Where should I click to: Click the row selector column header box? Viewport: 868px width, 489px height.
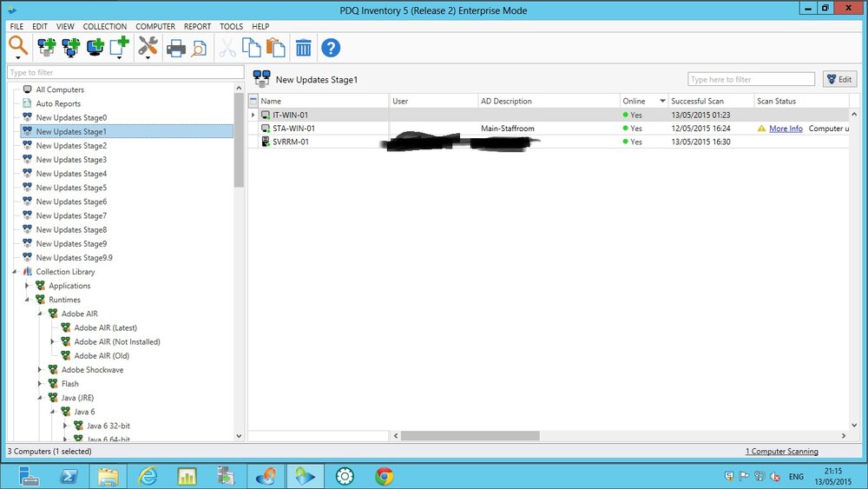253,101
